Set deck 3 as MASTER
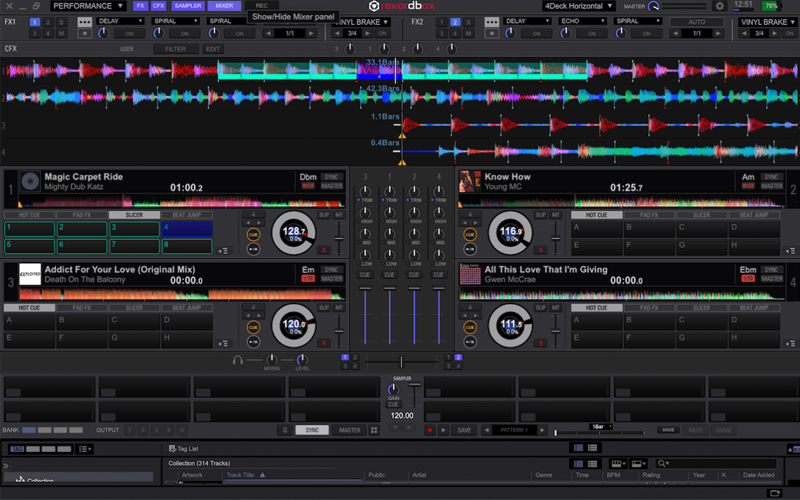The width and height of the screenshot is (800, 500). pyautogui.click(x=332, y=279)
